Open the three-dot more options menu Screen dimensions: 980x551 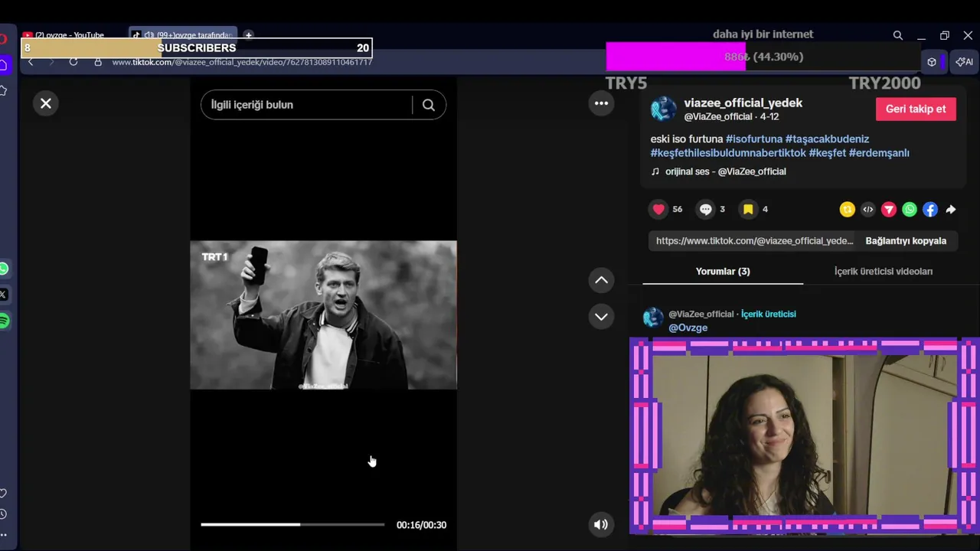point(602,103)
